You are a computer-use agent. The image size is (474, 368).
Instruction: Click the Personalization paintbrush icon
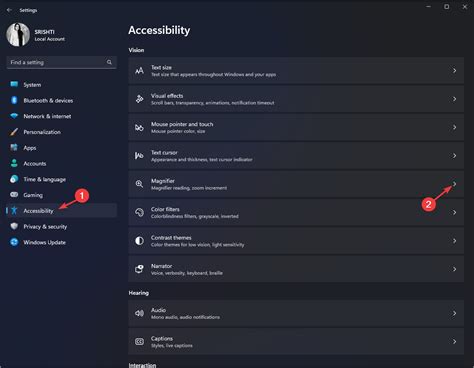tap(14, 132)
